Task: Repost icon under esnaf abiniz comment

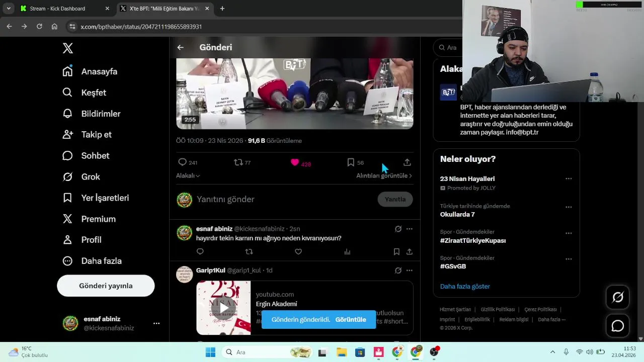Action: tap(249, 251)
